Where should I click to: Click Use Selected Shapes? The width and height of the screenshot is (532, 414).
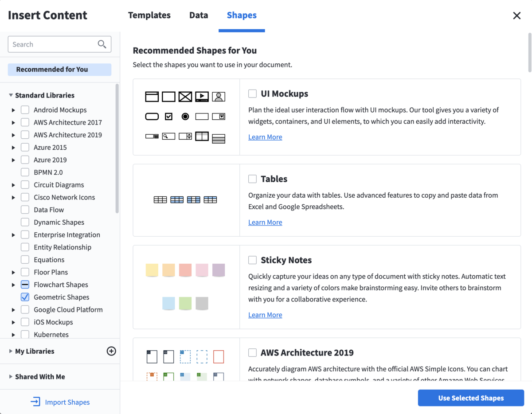coord(470,398)
